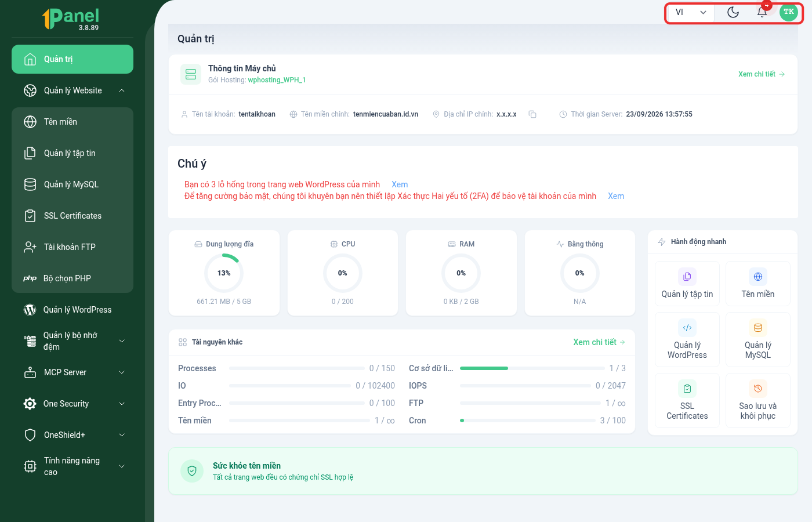
Task: Open Quản lý WordPress in the sidebar
Action: coord(72,310)
